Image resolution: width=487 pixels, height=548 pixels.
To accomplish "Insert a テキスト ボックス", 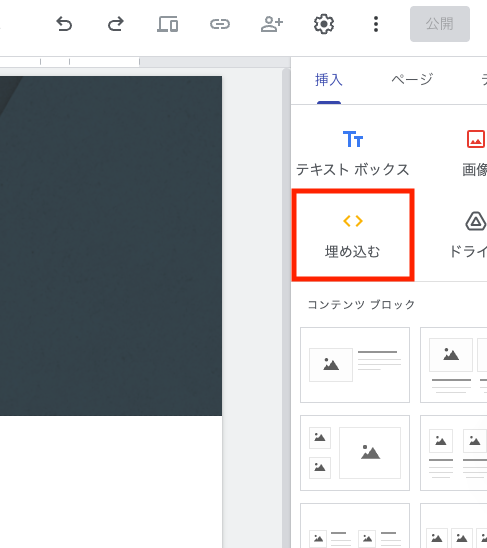I will (353, 153).
